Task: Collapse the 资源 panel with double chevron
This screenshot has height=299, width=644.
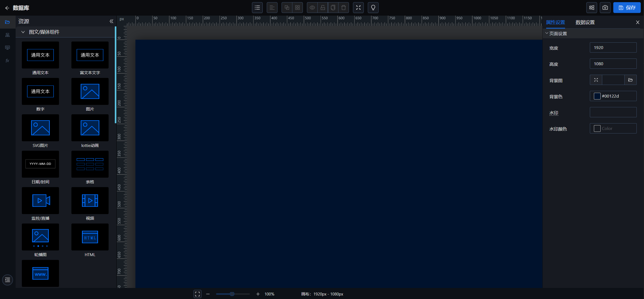Action: pyautogui.click(x=111, y=21)
